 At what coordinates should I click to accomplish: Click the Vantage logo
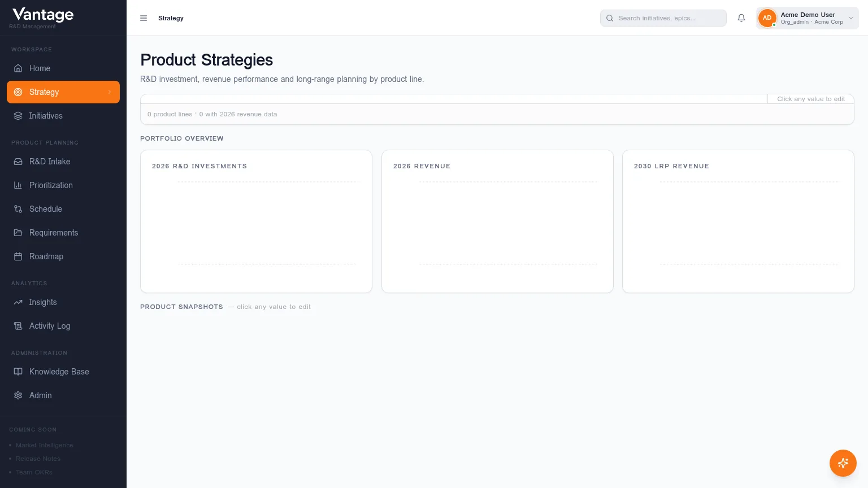click(x=43, y=14)
